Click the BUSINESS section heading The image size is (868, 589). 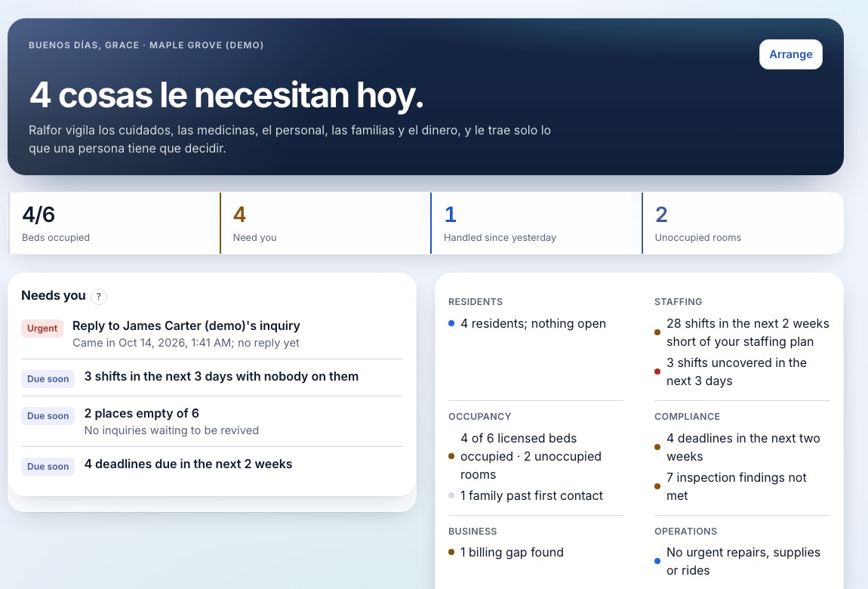point(472,531)
